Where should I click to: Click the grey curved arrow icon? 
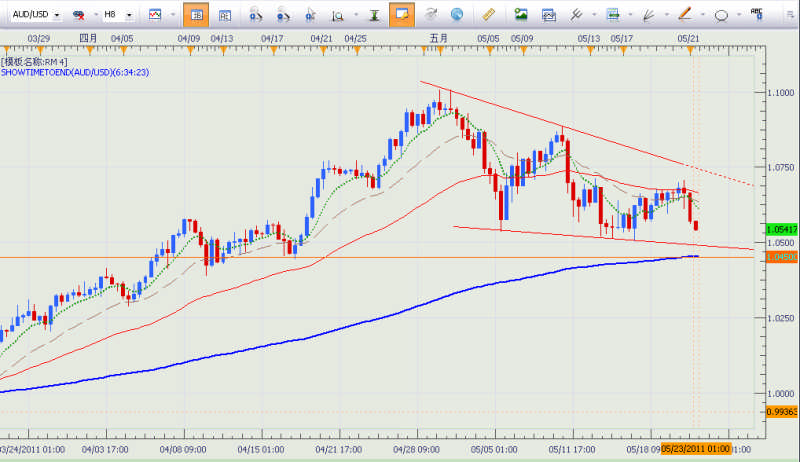click(430, 15)
